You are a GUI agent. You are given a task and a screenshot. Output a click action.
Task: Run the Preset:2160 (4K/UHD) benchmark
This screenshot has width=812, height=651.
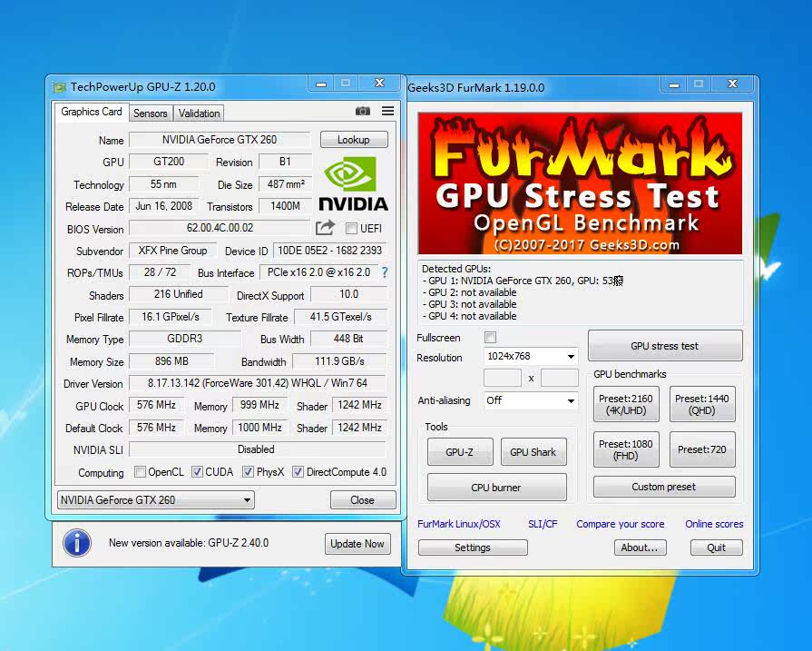coord(626,404)
